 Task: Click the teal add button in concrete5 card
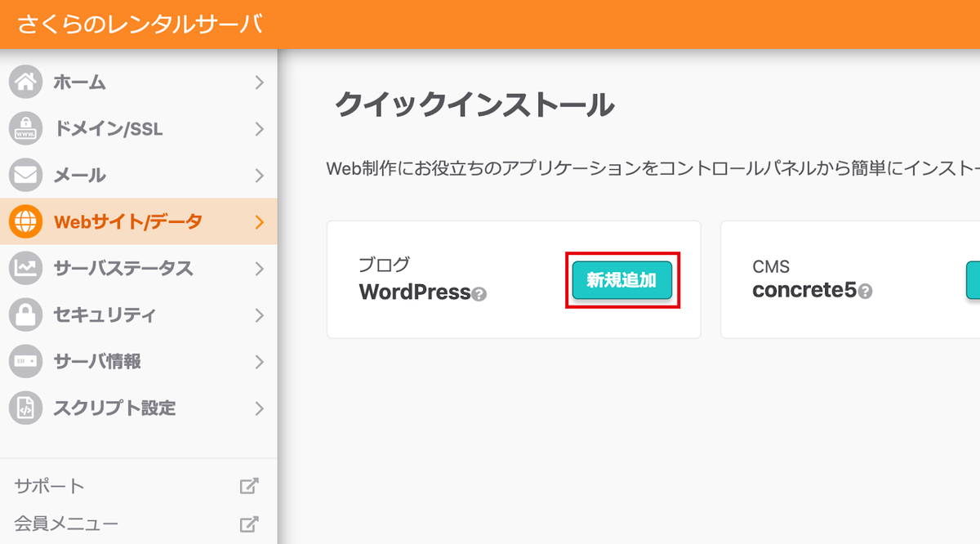(x=973, y=280)
